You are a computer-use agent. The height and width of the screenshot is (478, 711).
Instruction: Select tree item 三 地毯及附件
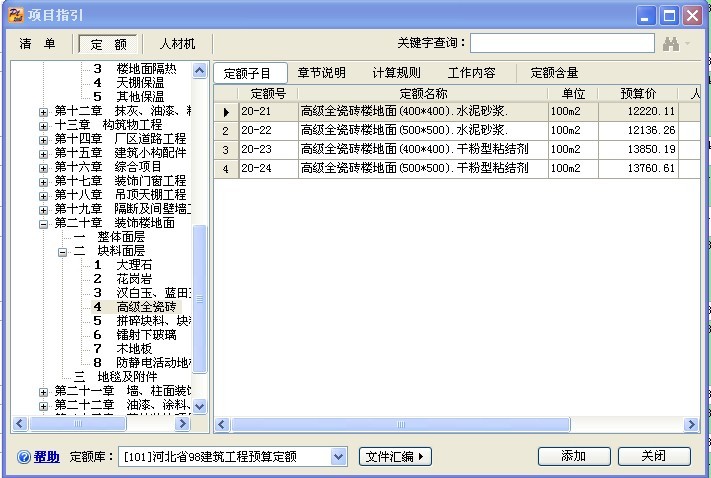coord(116,376)
